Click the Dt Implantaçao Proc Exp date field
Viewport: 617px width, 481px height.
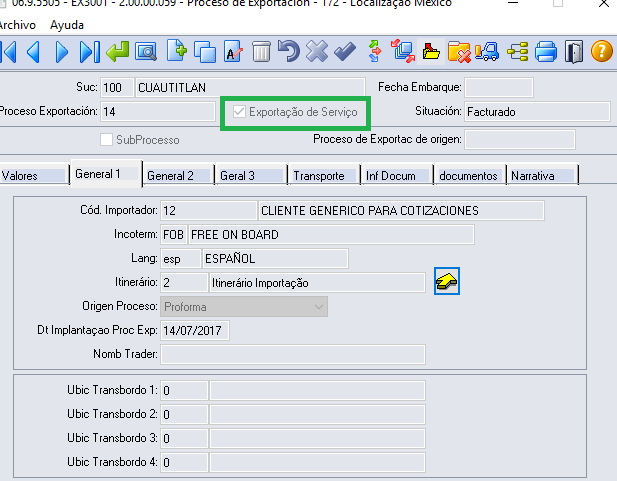click(x=195, y=330)
